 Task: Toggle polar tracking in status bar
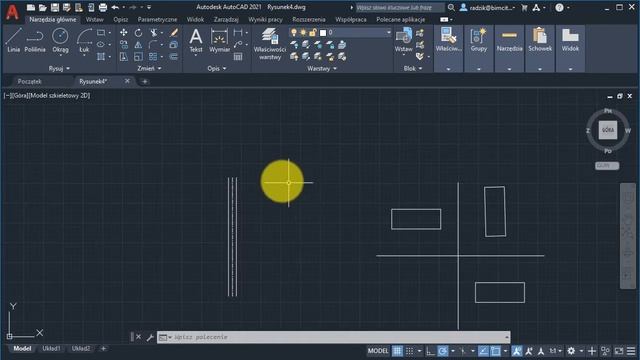click(442, 351)
